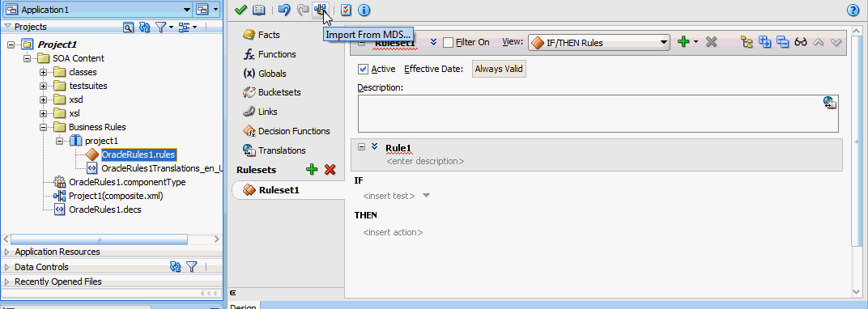Open the insert test dropdown arrow
The width and height of the screenshot is (868, 309).
[x=426, y=196]
